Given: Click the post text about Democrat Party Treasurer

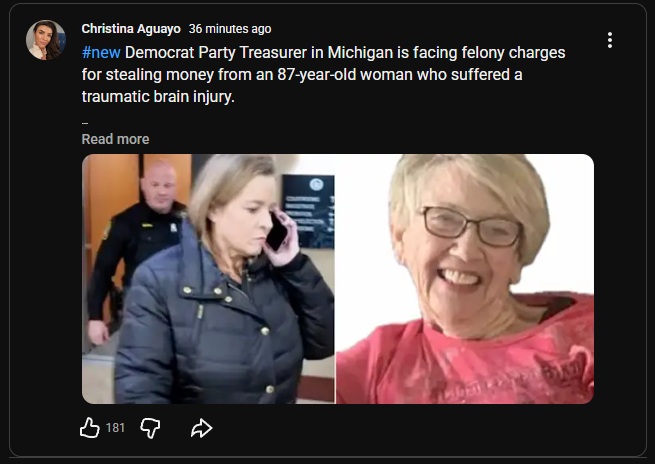Looking at the screenshot, I should pos(345,53).
